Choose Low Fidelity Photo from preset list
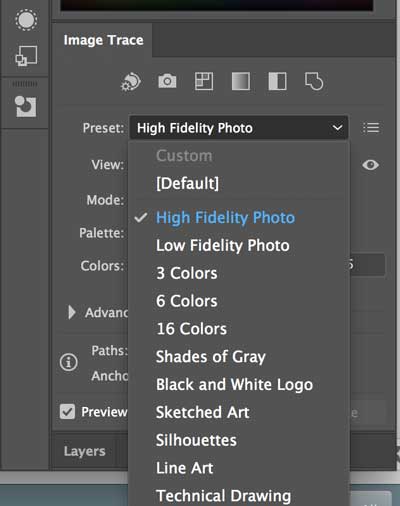The height and width of the screenshot is (506, 400). tap(223, 246)
